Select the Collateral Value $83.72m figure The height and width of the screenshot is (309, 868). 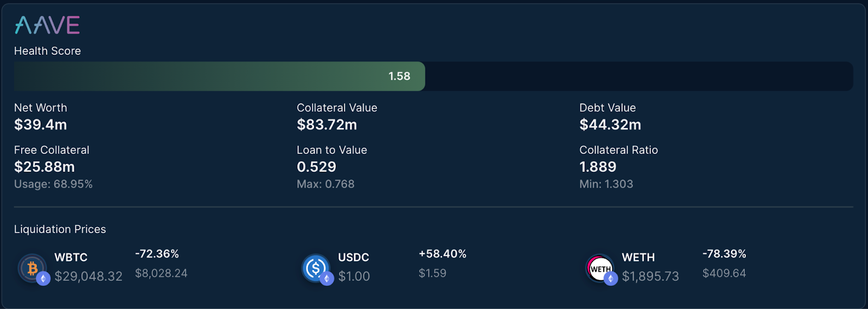pos(327,125)
